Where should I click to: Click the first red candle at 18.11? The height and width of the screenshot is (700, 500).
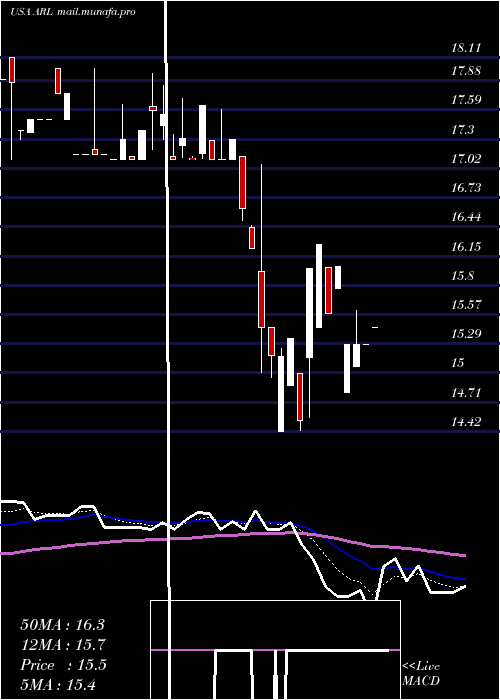(x=12, y=70)
